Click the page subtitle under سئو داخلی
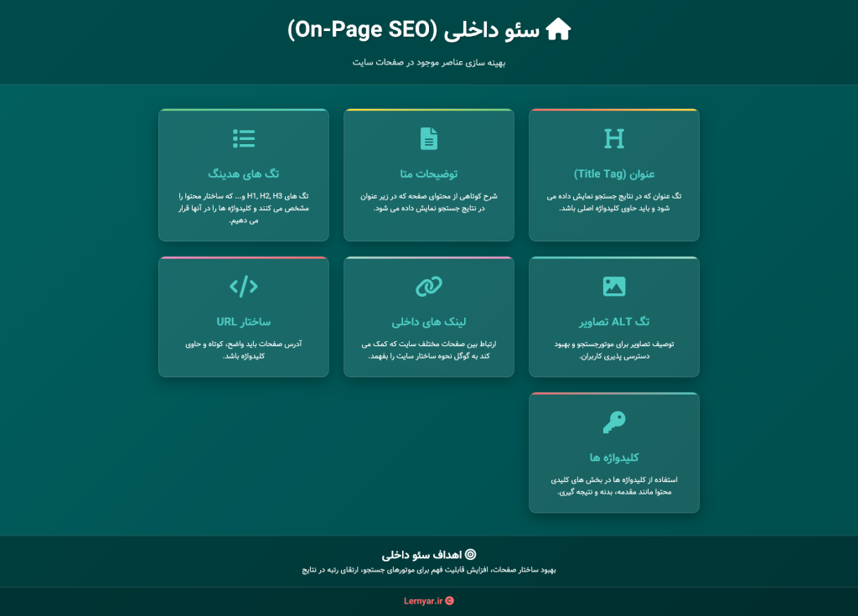Screen dimensions: 858x616 428,61
